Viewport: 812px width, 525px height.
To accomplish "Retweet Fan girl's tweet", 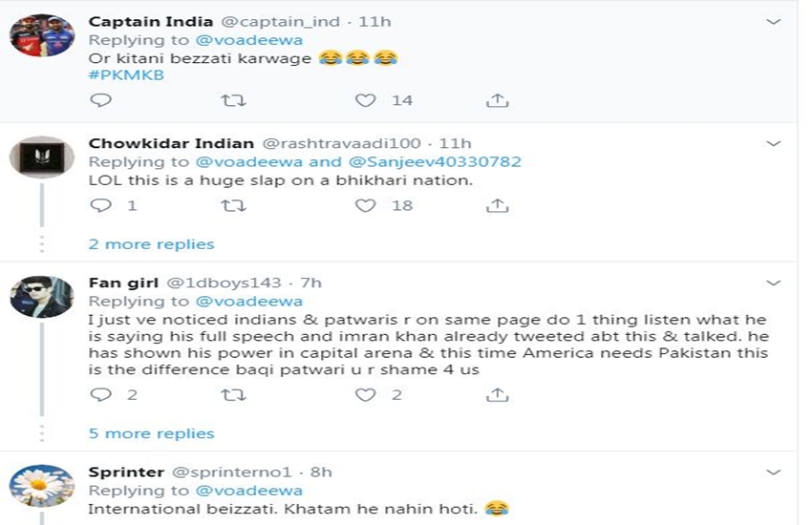I will pos(233,394).
